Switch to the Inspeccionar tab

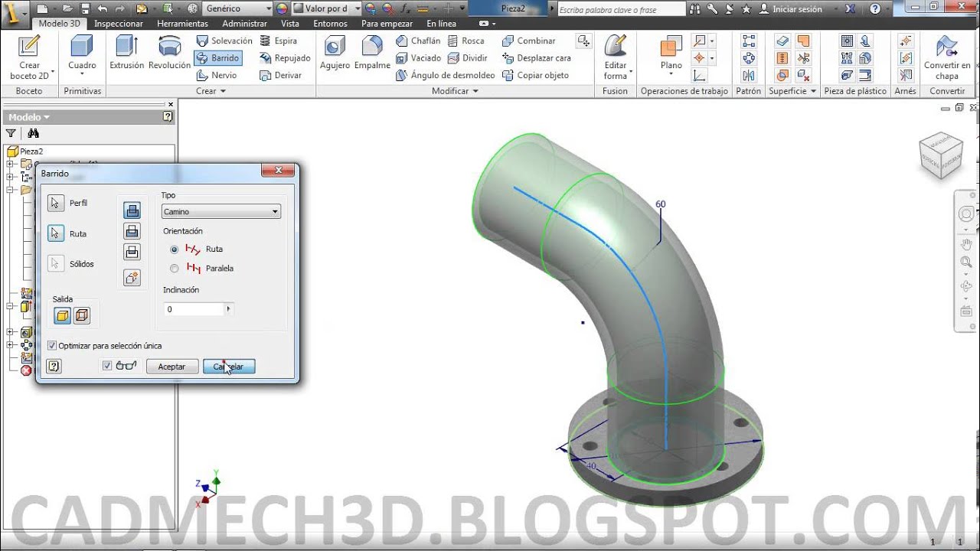(x=119, y=24)
